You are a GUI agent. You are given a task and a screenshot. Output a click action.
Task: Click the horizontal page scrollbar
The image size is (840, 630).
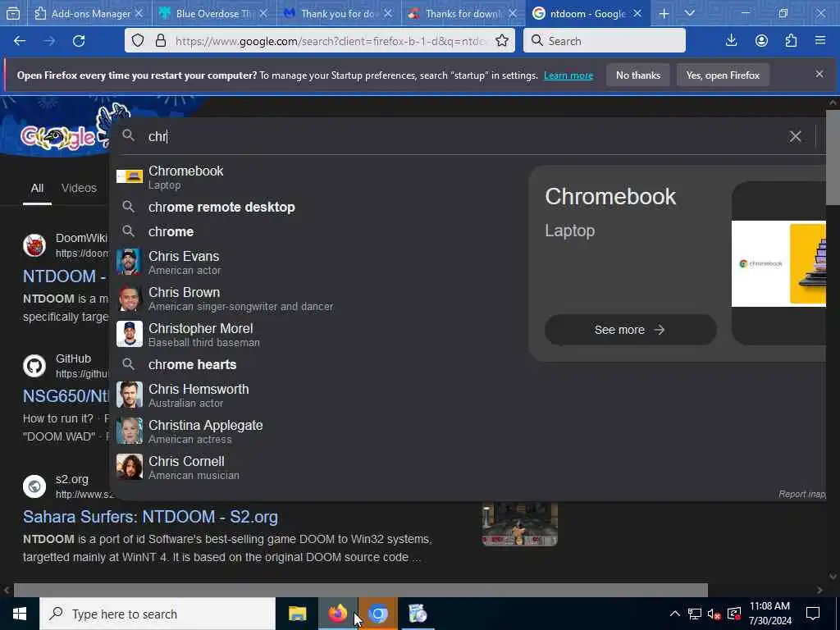[361, 589]
